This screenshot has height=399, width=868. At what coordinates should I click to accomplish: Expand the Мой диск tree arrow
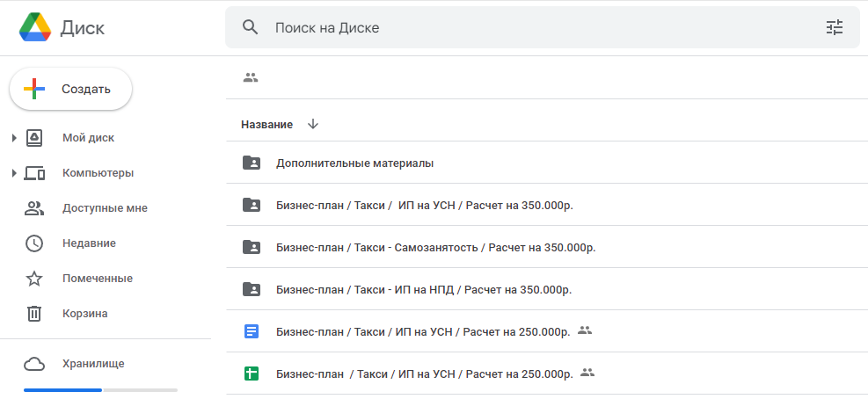coord(14,138)
